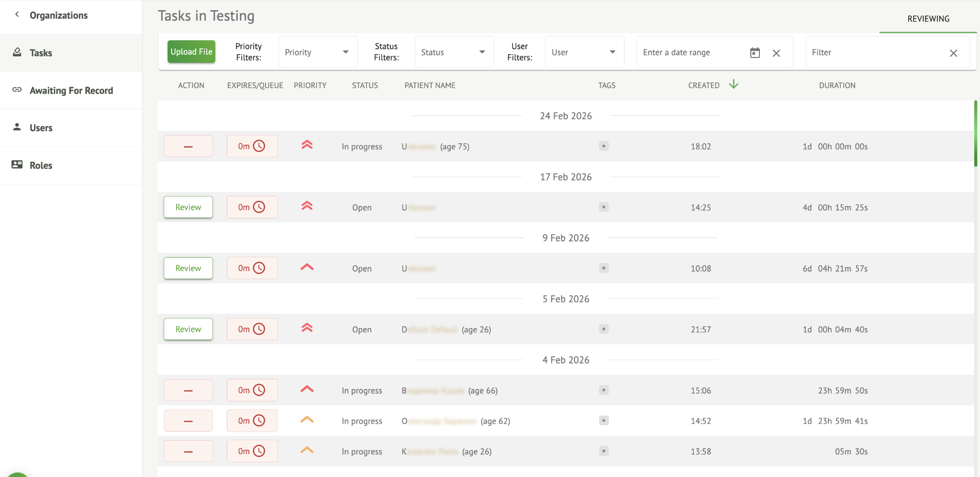This screenshot has width=980, height=477.
Task: Switch to the Reviewing tab
Action: pyautogui.click(x=928, y=19)
